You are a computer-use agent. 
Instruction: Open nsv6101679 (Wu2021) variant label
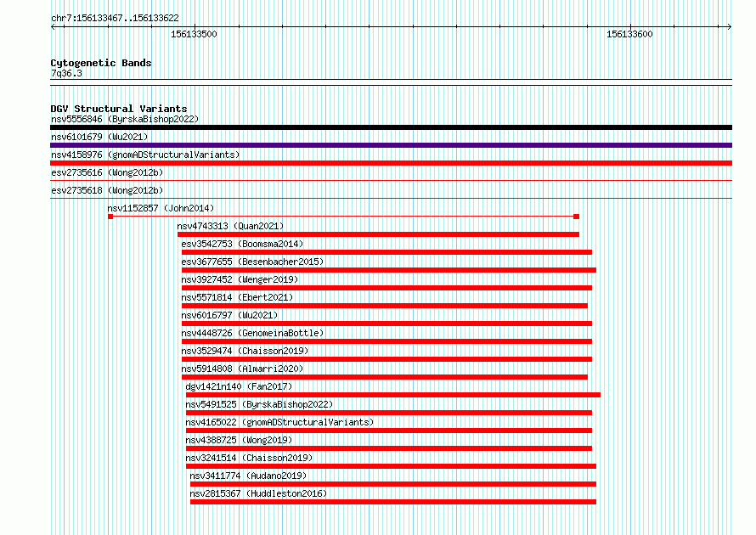(x=99, y=137)
